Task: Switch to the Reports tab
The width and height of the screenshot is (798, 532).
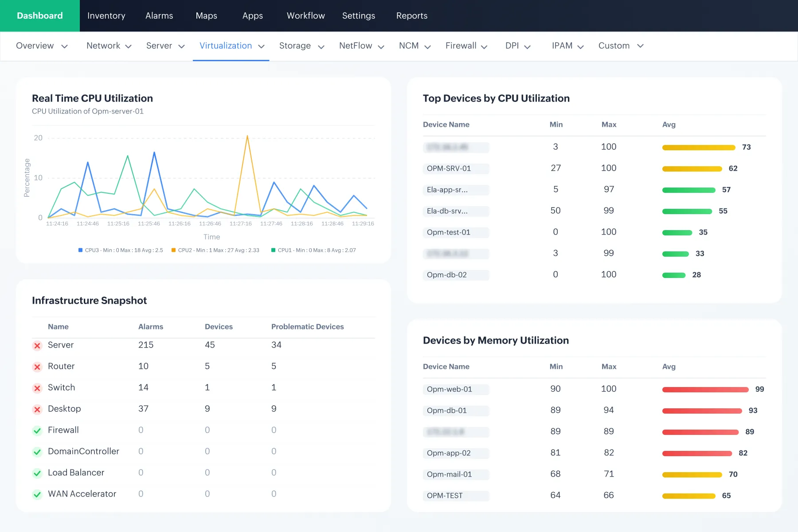Action: point(411,16)
